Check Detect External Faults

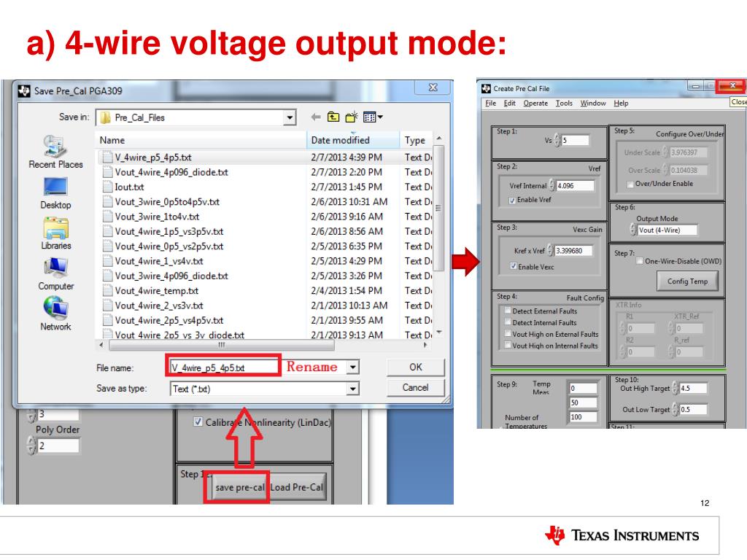[x=508, y=311]
